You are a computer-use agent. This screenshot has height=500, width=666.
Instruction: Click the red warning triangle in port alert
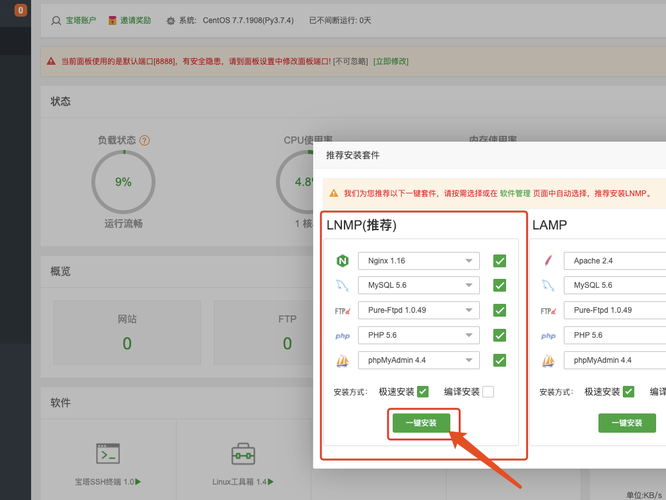[x=51, y=61]
